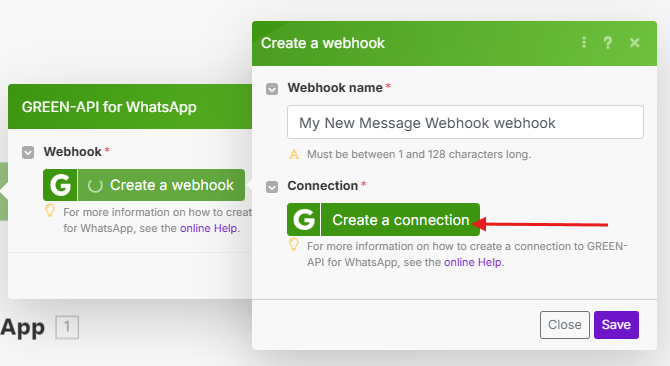
Task: Click the number 1 badge next to App
Action: [x=67, y=328]
